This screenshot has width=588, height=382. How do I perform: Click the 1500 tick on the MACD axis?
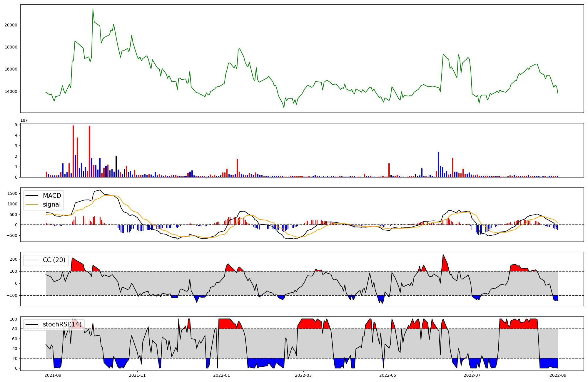coord(12,193)
